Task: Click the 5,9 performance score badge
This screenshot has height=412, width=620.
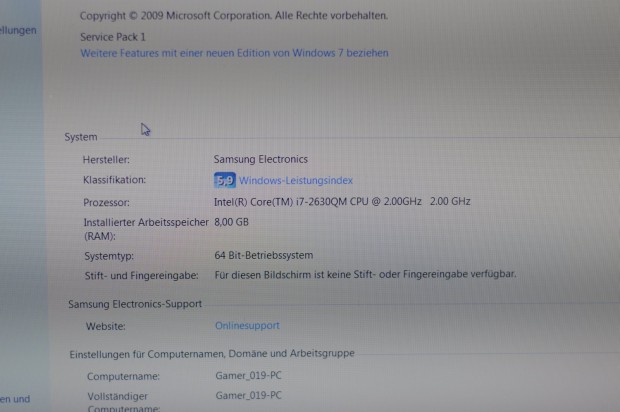Action: click(x=225, y=180)
